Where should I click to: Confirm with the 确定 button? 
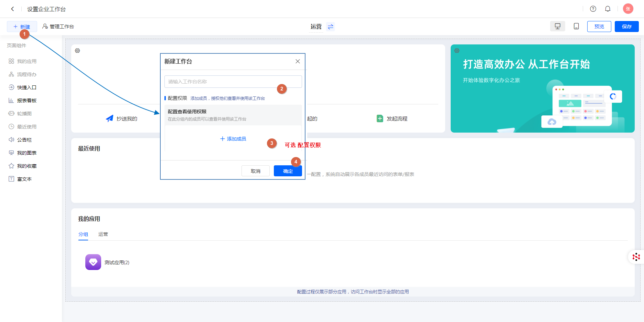[x=288, y=171]
